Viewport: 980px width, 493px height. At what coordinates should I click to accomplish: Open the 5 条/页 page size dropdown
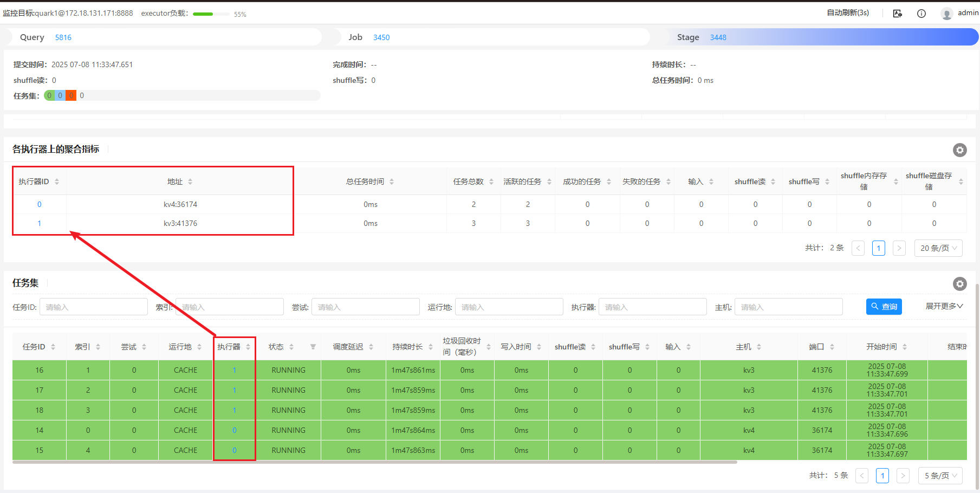(x=940, y=476)
